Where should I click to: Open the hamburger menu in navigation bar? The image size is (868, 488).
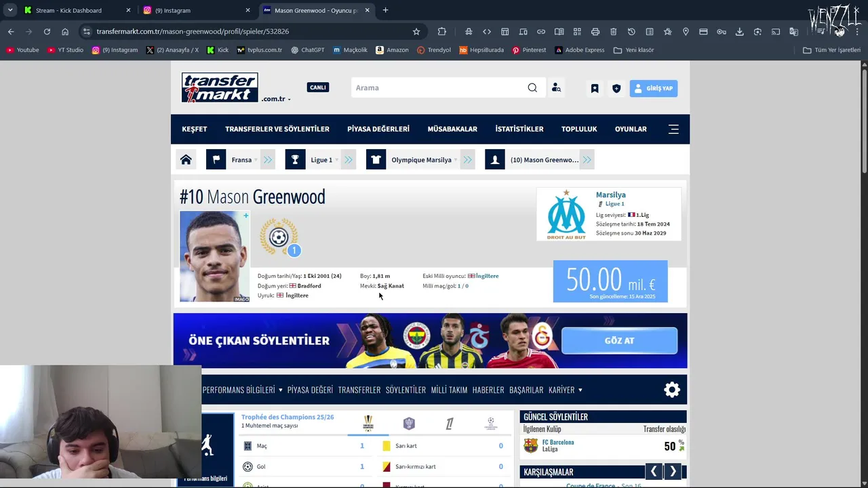673,129
